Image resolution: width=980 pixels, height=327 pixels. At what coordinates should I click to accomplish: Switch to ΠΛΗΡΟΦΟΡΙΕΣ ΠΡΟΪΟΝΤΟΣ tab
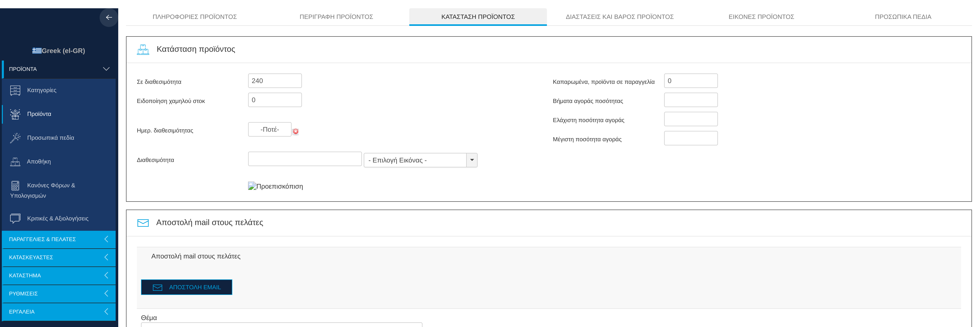195,17
